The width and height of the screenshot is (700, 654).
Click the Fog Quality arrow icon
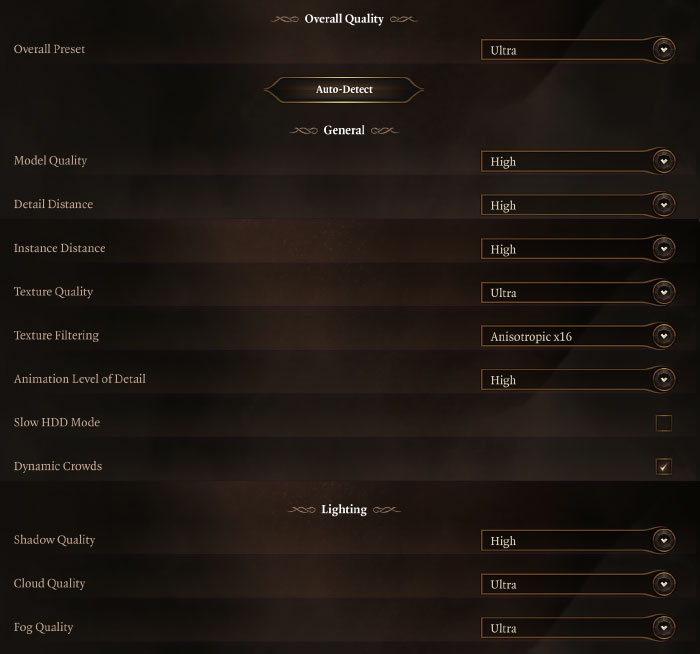point(663,628)
